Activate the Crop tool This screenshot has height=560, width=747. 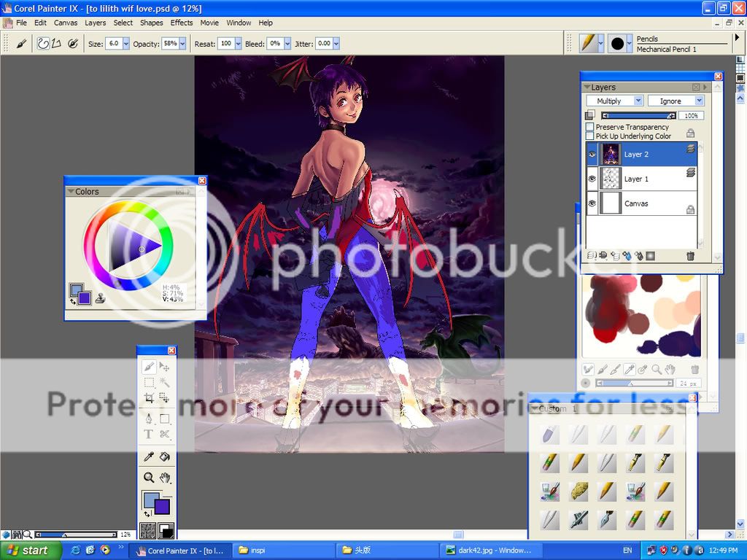click(149, 398)
